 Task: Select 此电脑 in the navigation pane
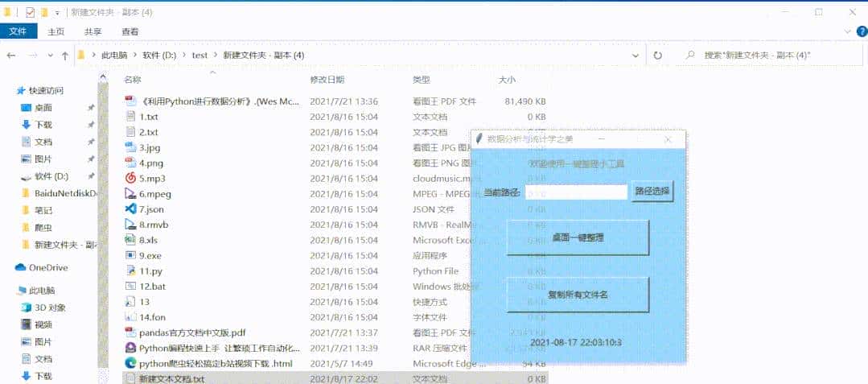pos(43,291)
